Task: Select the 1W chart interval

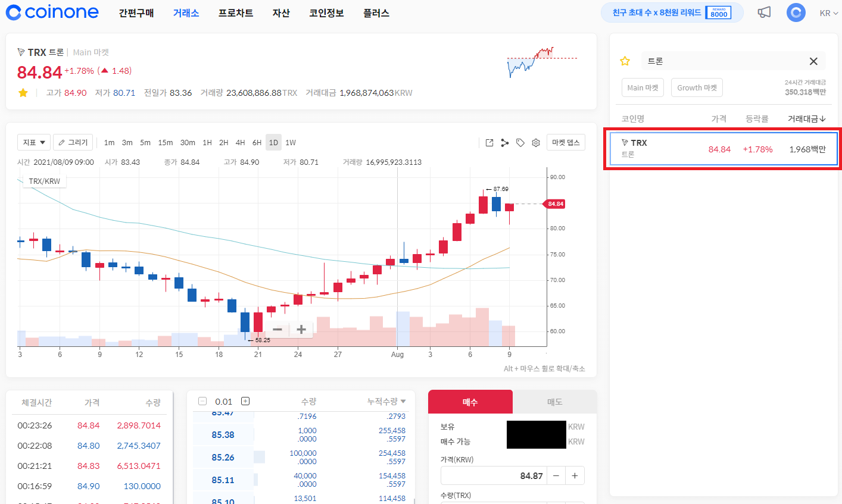Action: pyautogui.click(x=291, y=142)
